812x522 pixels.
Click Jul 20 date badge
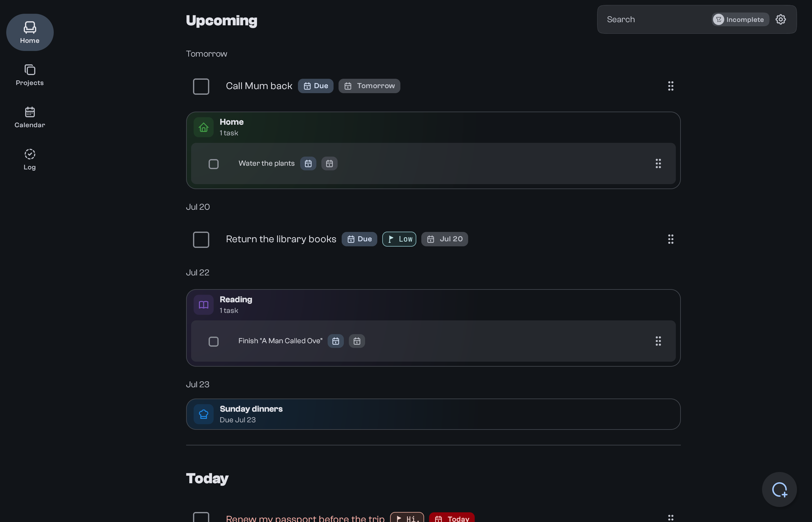click(445, 239)
